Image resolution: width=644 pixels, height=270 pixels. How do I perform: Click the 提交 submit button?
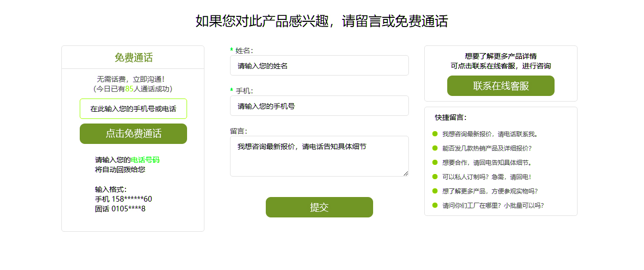[x=319, y=207]
